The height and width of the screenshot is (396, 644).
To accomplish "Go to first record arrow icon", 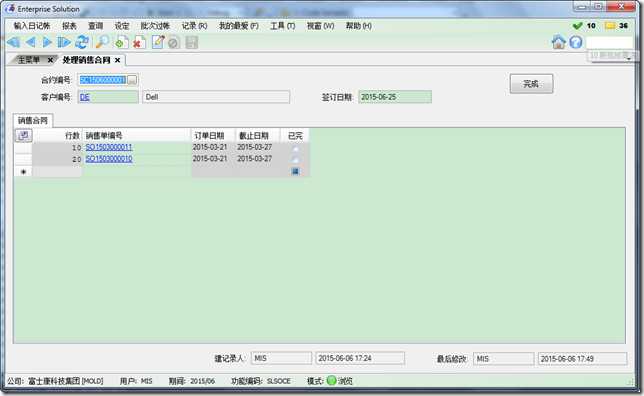I will (x=13, y=42).
